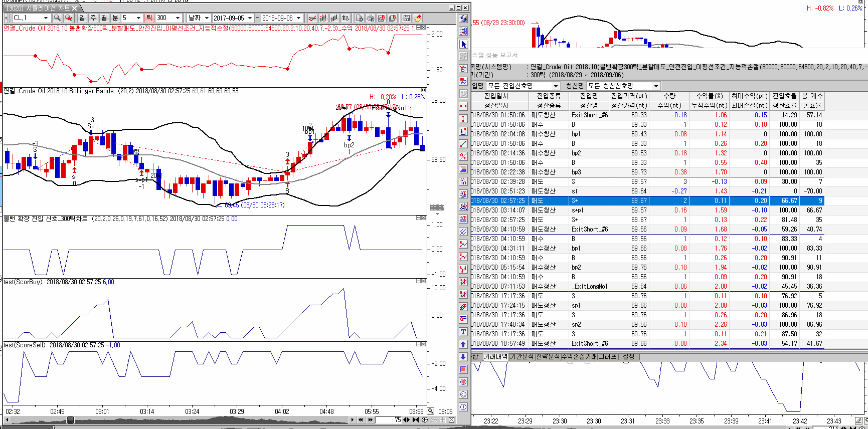Image resolution: width=868 pixels, height=429 pixels.
Task: Select the text 'T' annotation tool
Action: click(x=463, y=332)
